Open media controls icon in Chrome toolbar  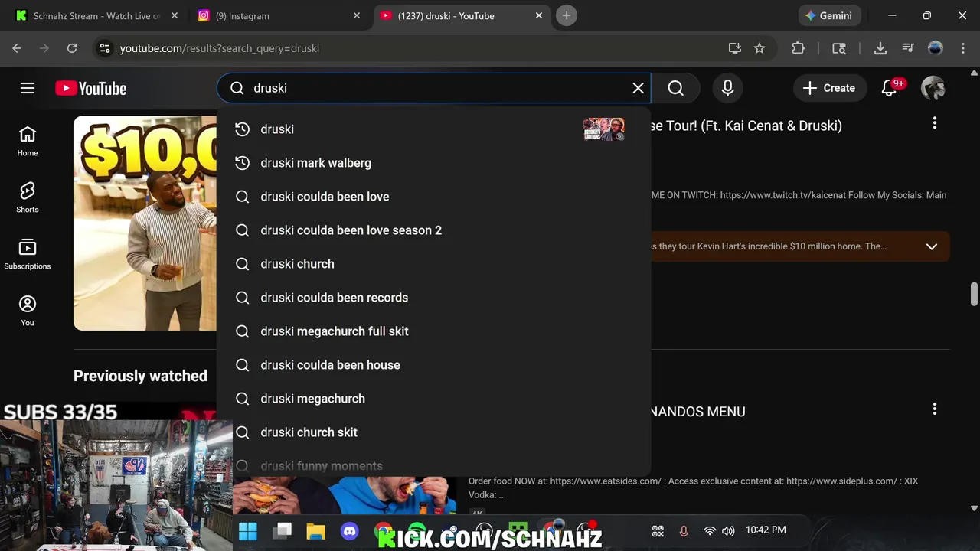pos(908,48)
